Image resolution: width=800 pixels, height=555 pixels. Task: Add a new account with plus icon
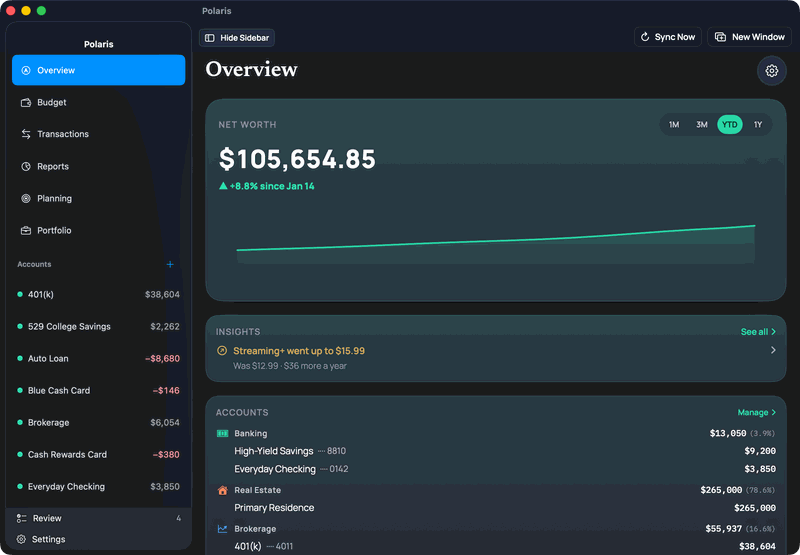coord(170,264)
